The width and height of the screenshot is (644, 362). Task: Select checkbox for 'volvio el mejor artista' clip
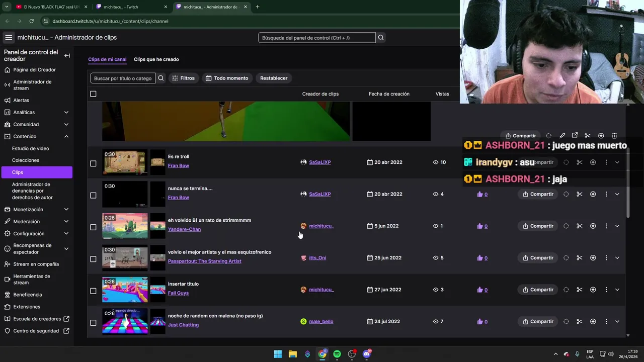point(93,259)
